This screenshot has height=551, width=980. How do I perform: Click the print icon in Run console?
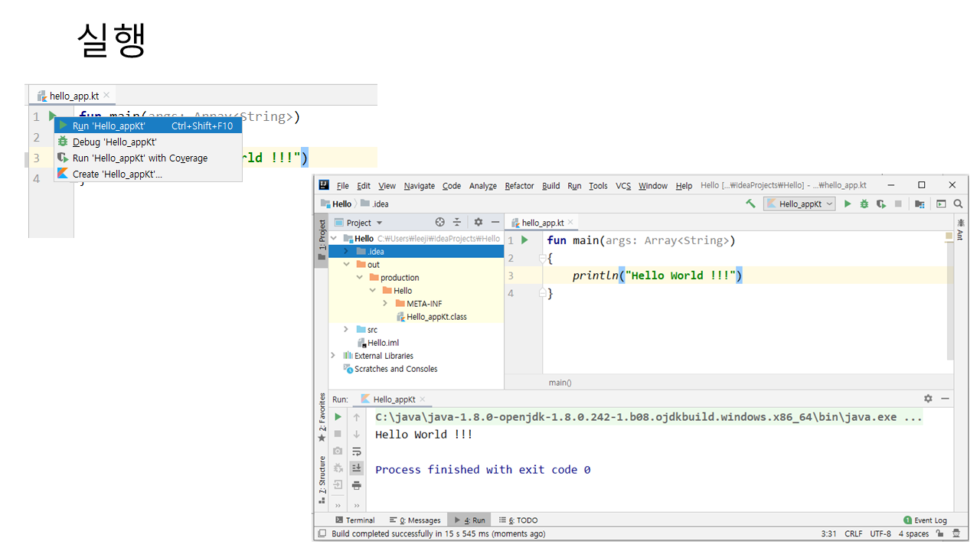pos(356,485)
